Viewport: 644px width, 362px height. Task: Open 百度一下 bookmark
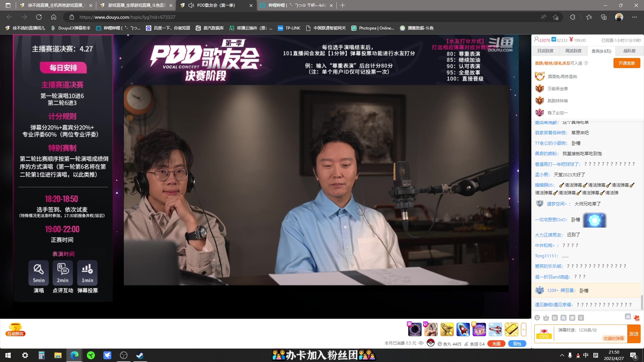coord(168,28)
